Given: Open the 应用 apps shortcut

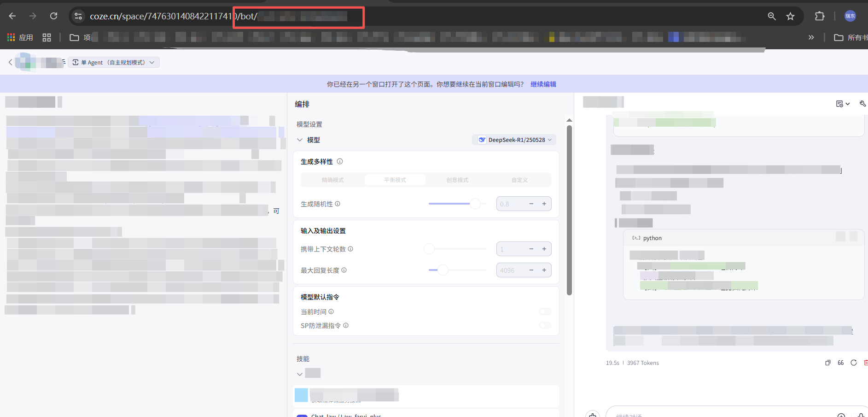Looking at the screenshot, I should tap(20, 37).
